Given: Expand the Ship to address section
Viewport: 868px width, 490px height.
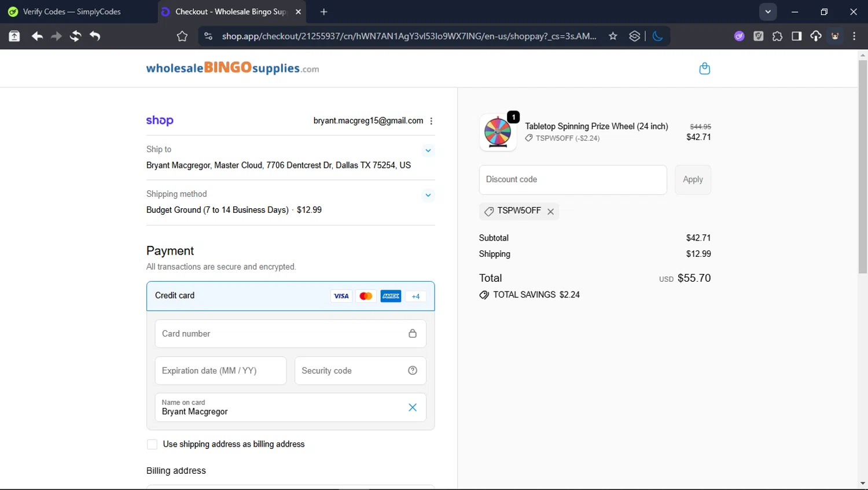Looking at the screenshot, I should point(428,150).
